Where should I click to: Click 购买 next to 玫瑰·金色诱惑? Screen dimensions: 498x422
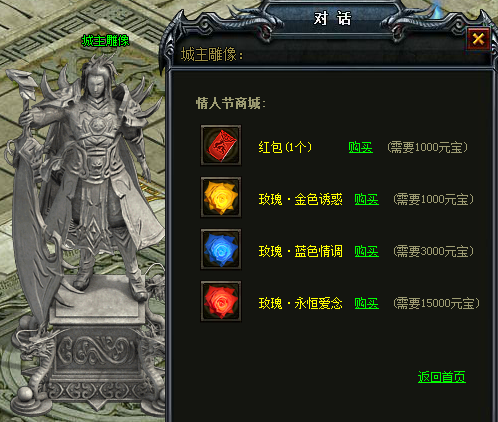click(x=366, y=199)
